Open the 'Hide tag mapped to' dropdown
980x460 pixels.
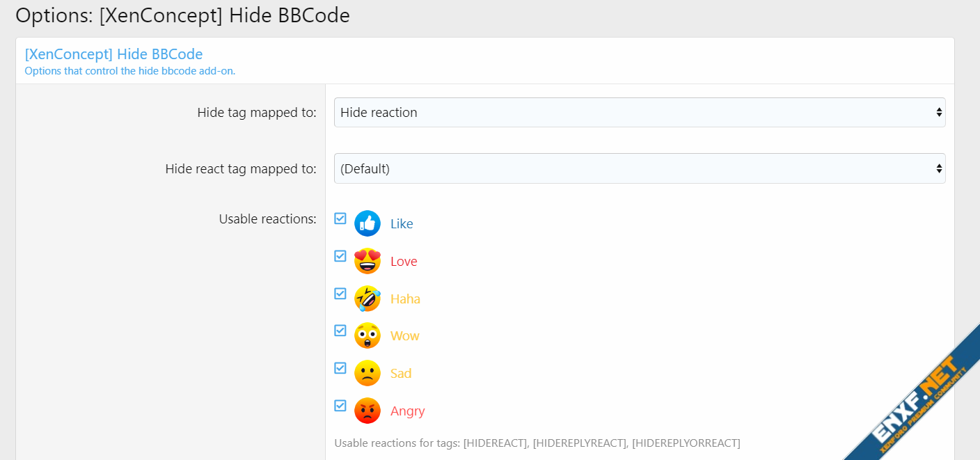click(x=639, y=112)
